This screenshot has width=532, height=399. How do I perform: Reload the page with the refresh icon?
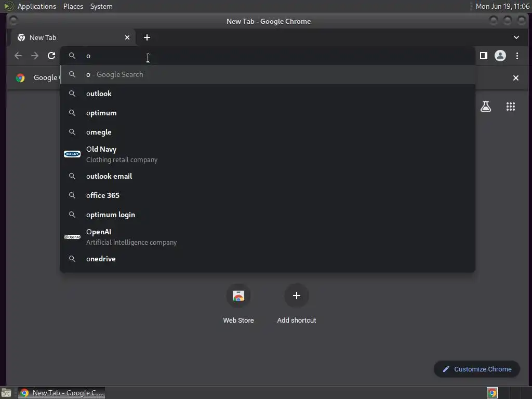pyautogui.click(x=51, y=56)
